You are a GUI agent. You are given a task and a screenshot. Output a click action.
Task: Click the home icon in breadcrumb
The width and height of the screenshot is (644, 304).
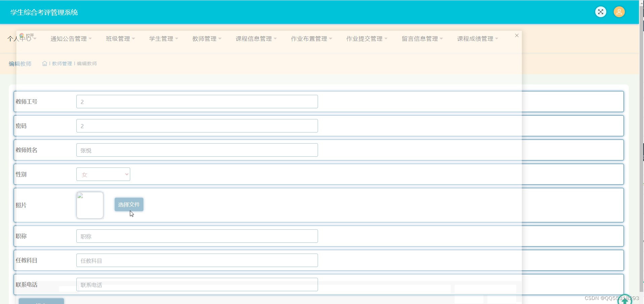pos(44,64)
